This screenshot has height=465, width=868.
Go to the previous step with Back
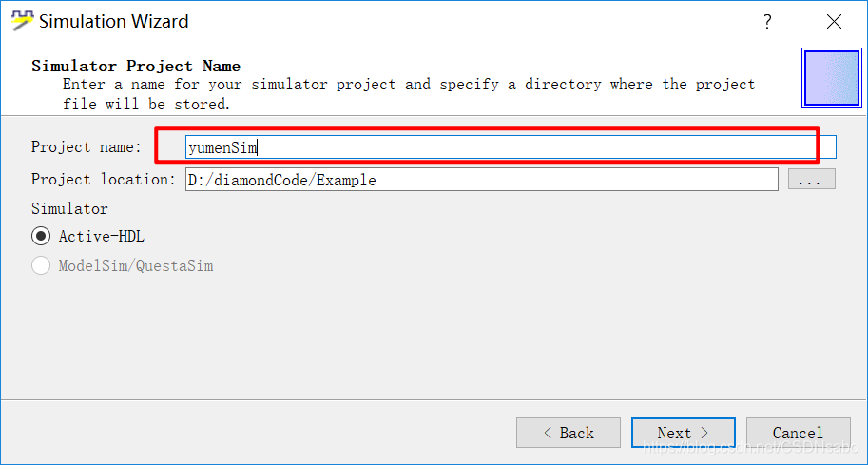568,433
